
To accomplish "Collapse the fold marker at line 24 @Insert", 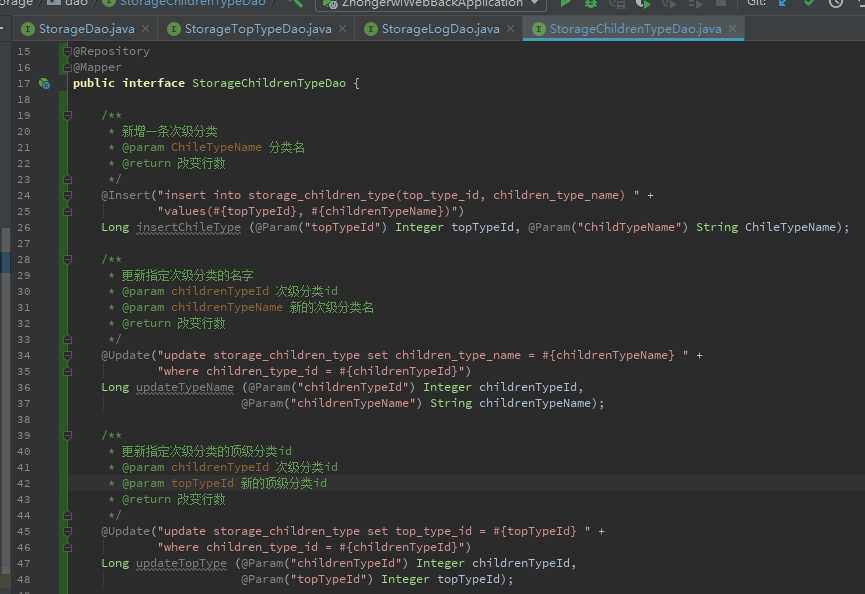I will [67, 195].
